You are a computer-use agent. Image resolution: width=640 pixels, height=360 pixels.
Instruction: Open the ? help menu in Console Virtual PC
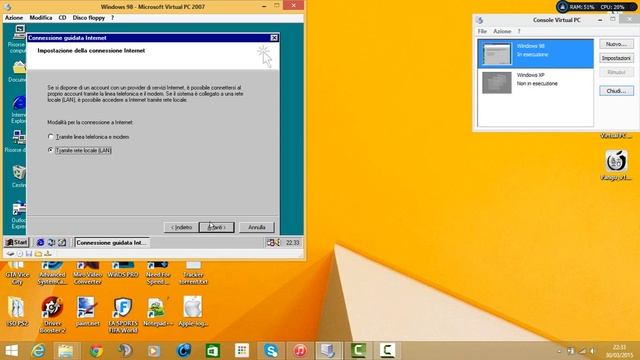coord(519,31)
